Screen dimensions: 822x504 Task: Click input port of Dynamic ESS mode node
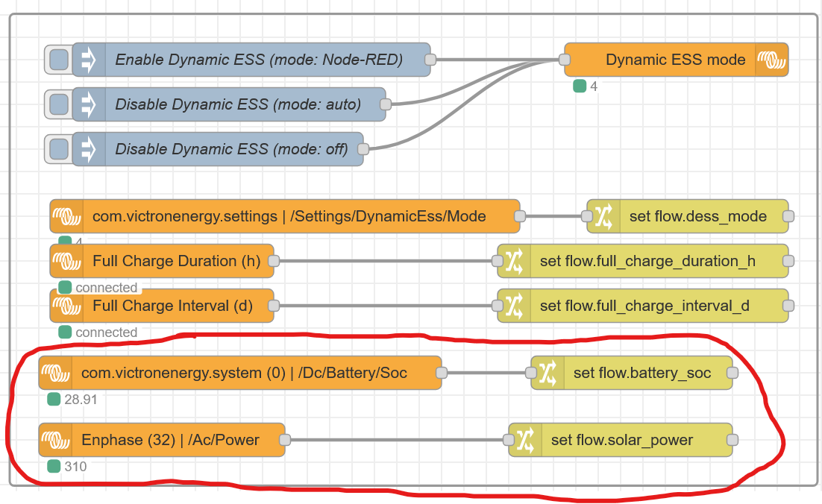tap(565, 60)
